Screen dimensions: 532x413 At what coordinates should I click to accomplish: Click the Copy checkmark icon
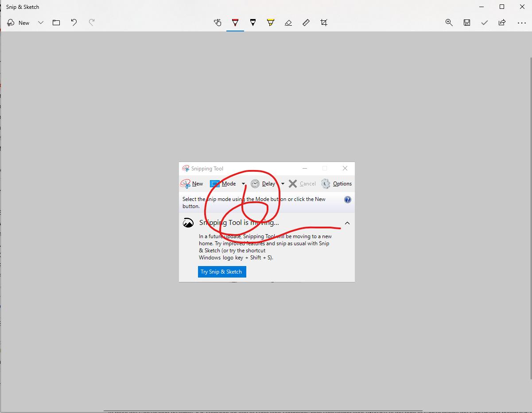point(485,23)
